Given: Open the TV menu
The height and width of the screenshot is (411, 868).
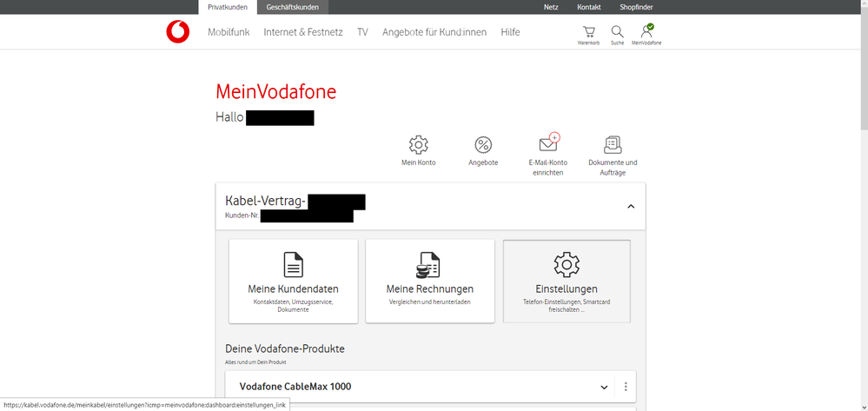Looking at the screenshot, I should tap(362, 32).
